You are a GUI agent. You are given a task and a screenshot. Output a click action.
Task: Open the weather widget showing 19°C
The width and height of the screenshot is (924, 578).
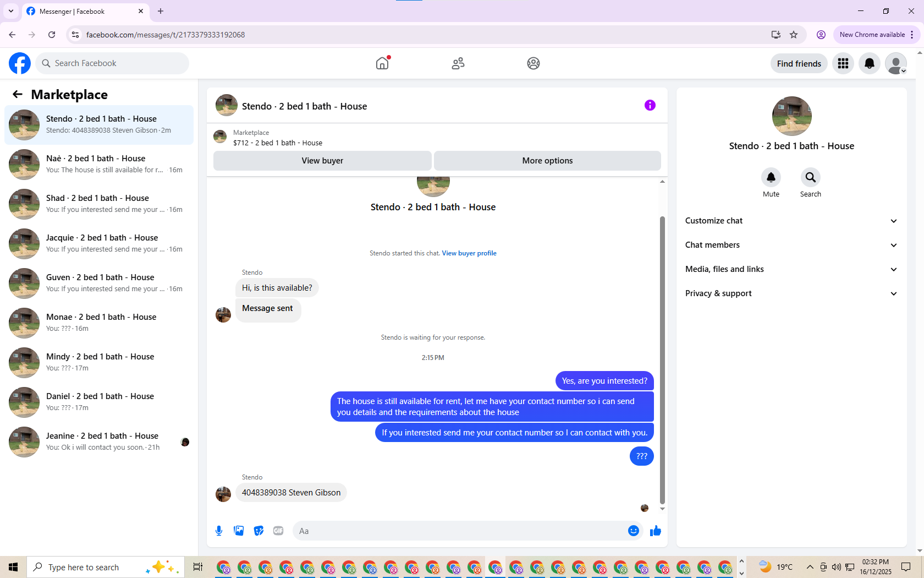point(776,567)
